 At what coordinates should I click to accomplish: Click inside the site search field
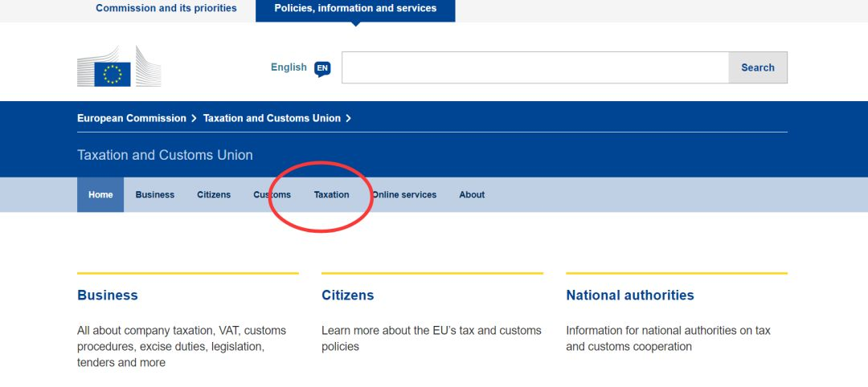click(534, 67)
